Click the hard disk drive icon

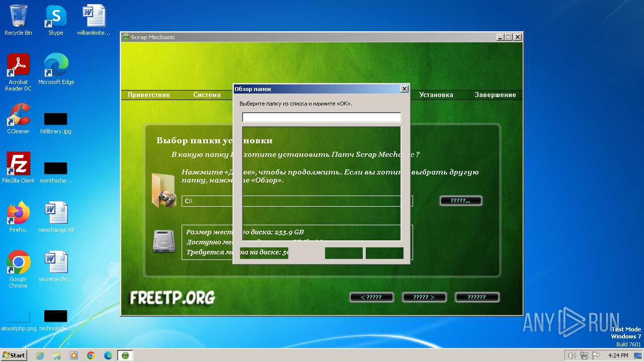click(x=164, y=241)
